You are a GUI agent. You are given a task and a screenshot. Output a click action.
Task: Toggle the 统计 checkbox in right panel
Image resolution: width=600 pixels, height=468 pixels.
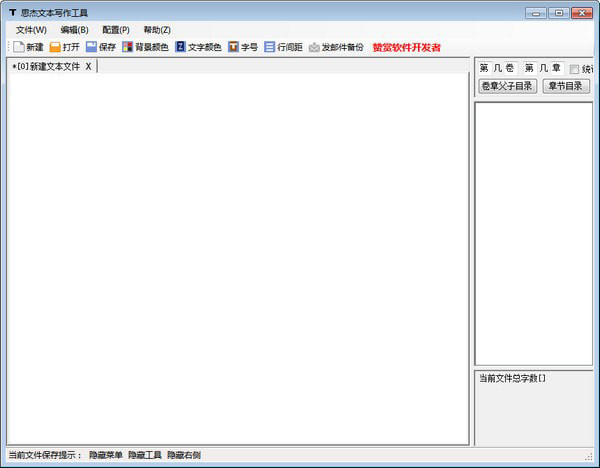pos(574,69)
